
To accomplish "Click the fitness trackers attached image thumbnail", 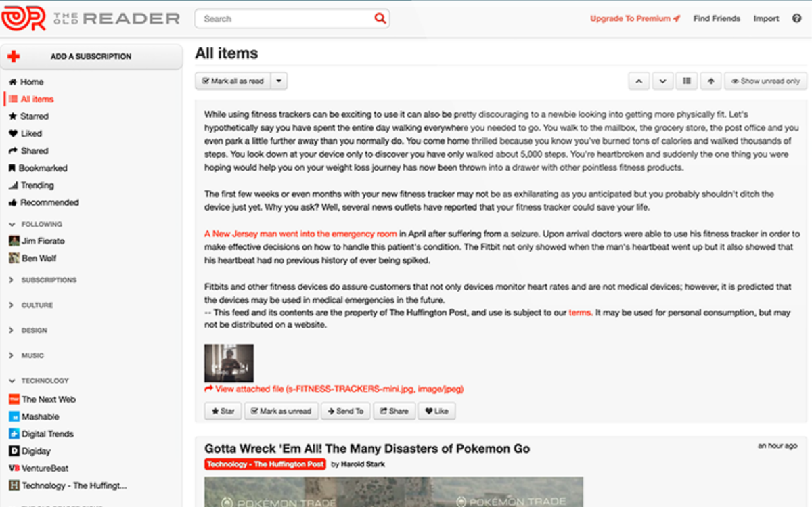I will pos(229,363).
